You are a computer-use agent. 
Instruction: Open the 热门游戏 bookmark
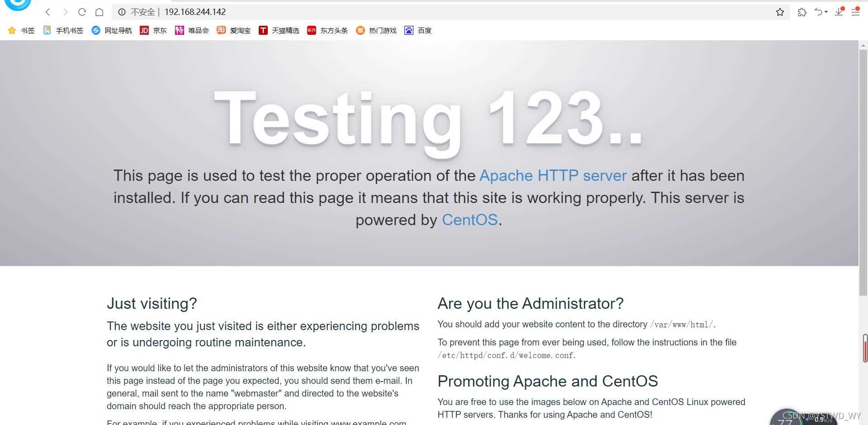(x=376, y=30)
